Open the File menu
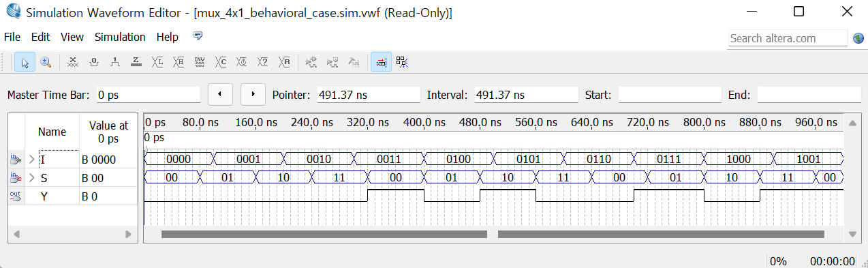868x268 pixels. (12, 37)
